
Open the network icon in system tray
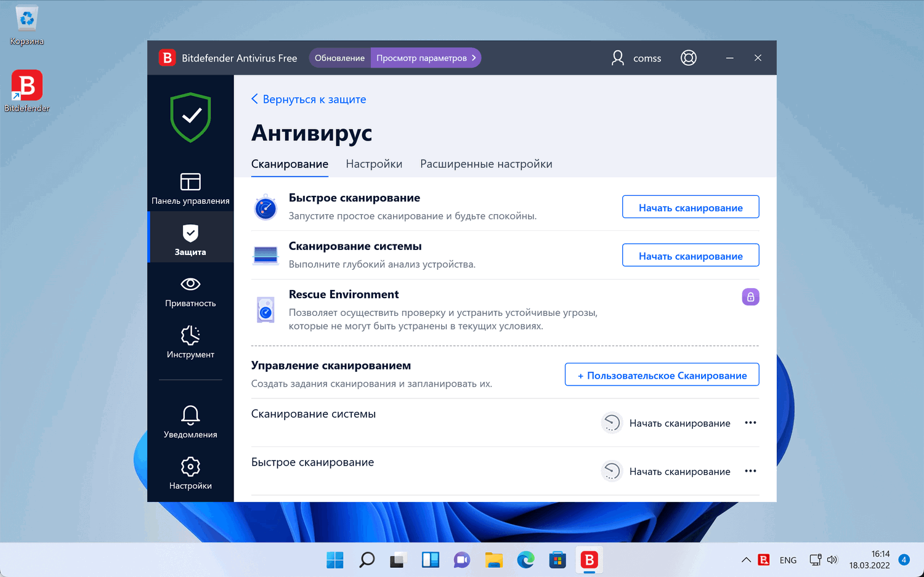point(815,560)
